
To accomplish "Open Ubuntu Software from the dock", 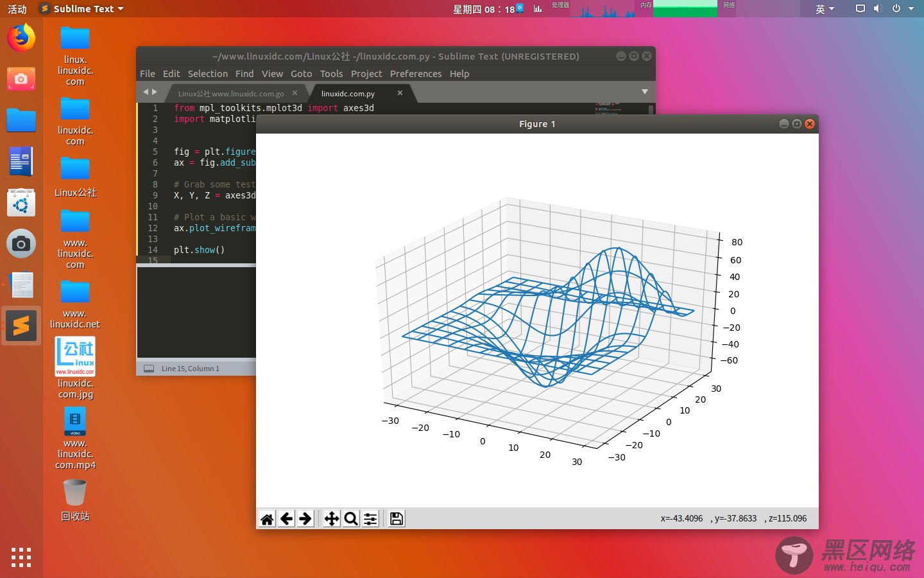I will tap(21, 202).
